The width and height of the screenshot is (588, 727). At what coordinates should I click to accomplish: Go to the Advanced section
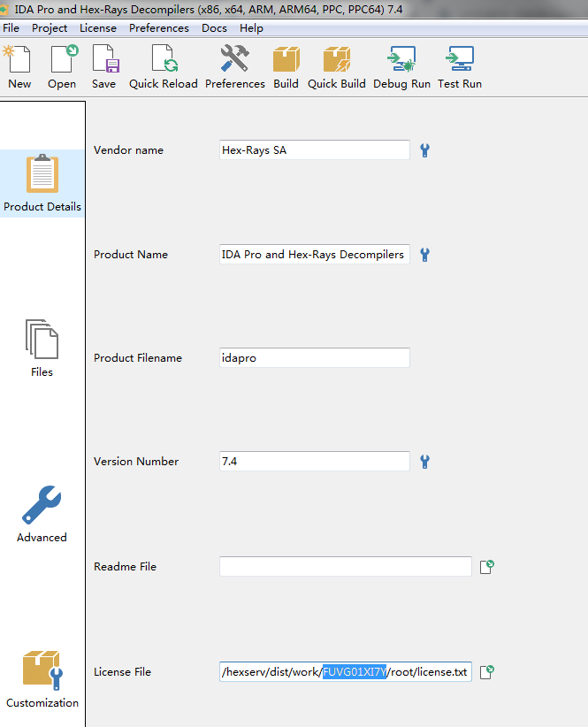point(42,514)
